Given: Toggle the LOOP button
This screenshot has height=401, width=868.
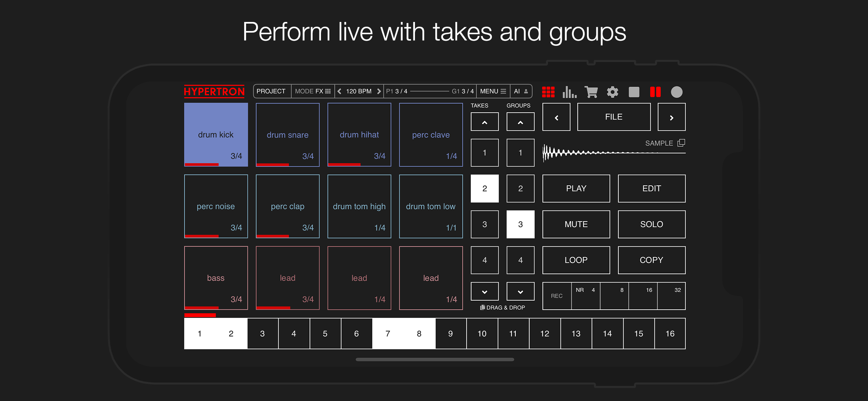Looking at the screenshot, I should [x=576, y=260].
